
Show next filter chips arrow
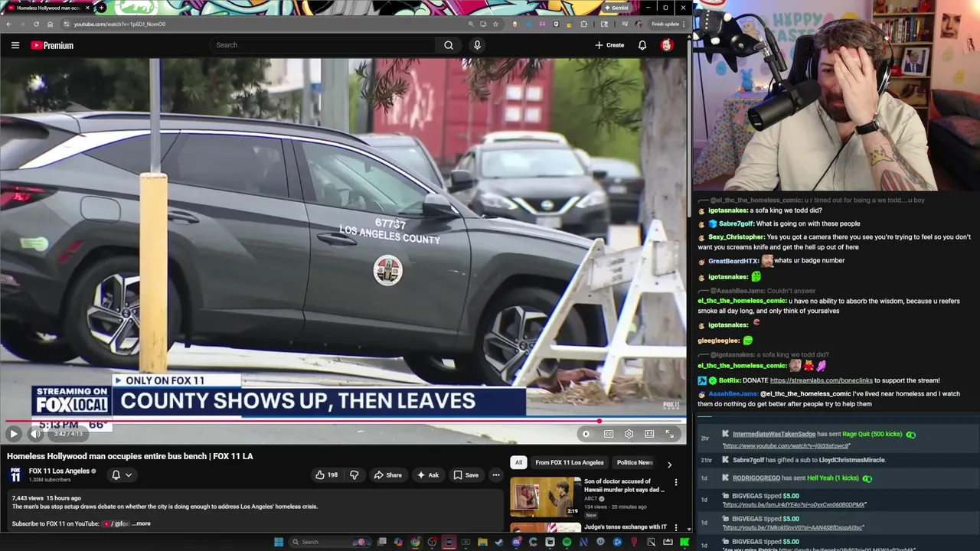[x=669, y=465]
